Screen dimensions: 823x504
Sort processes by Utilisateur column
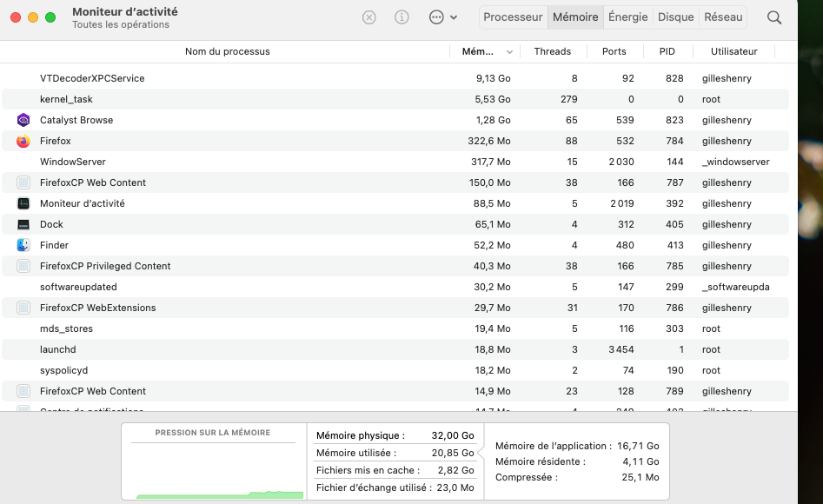point(733,51)
